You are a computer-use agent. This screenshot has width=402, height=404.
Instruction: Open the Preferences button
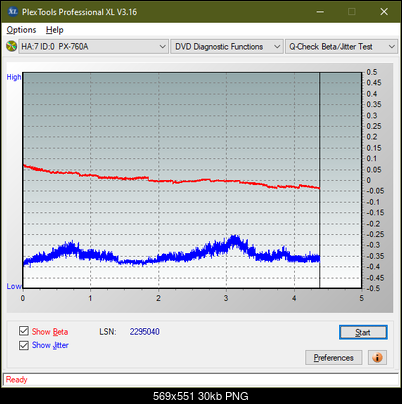(334, 358)
